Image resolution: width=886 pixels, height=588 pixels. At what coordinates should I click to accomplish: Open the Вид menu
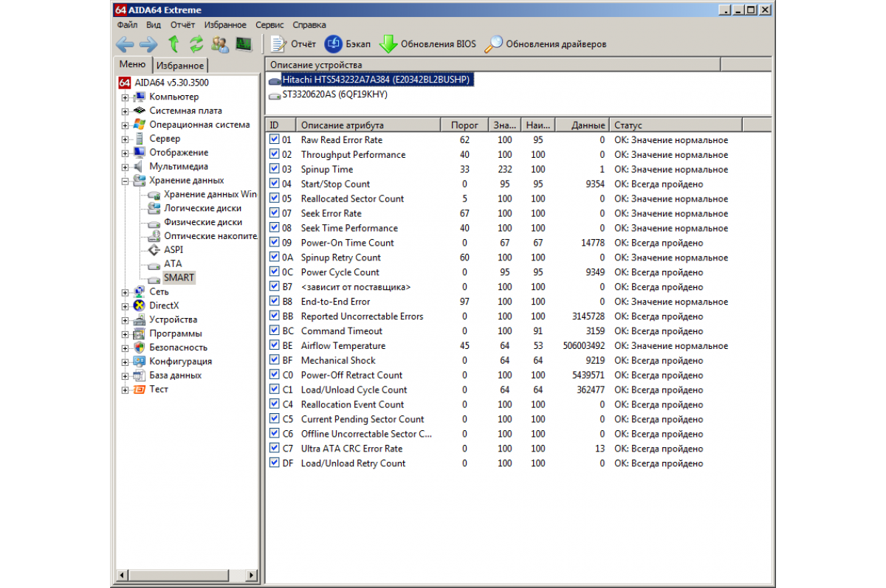pos(154,24)
